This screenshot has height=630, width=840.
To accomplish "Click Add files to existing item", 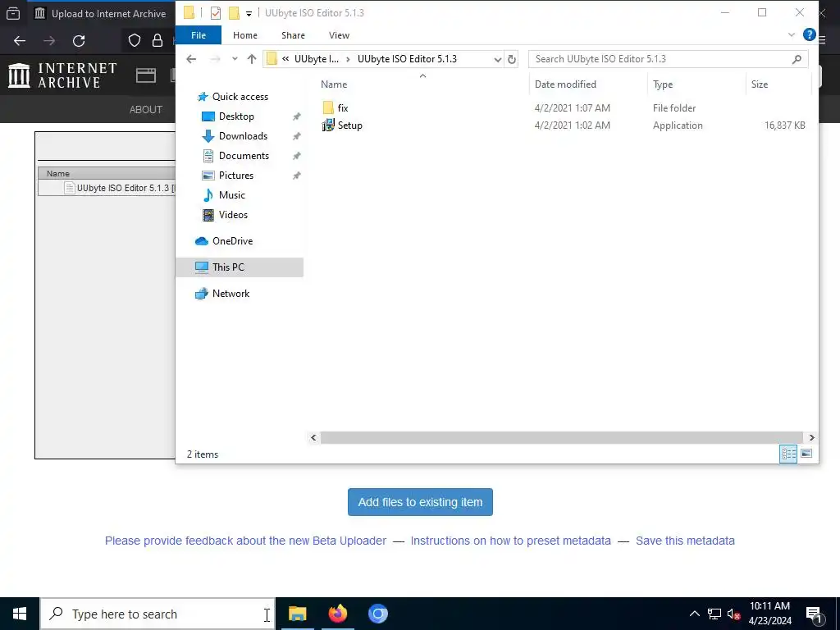I will (420, 502).
